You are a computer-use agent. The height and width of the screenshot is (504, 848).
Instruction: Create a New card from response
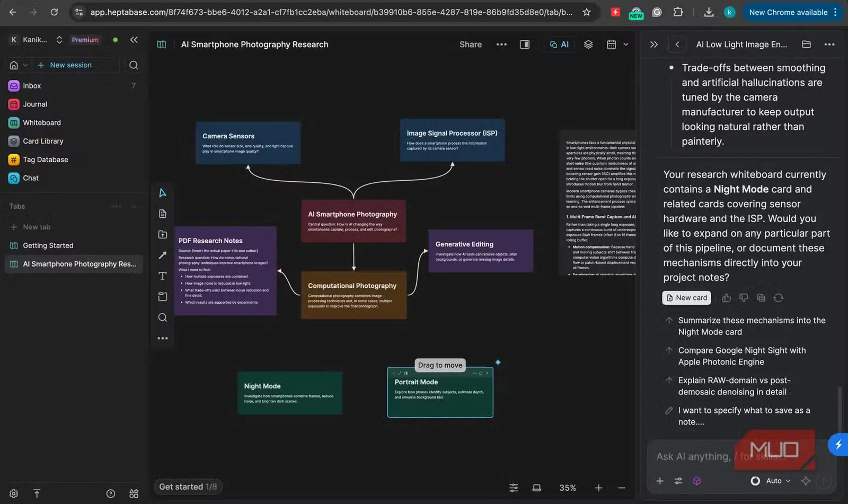coord(686,298)
